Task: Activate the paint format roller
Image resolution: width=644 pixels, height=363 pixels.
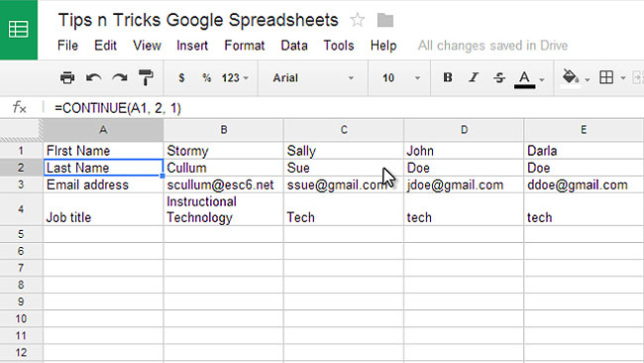Action: 146,77
